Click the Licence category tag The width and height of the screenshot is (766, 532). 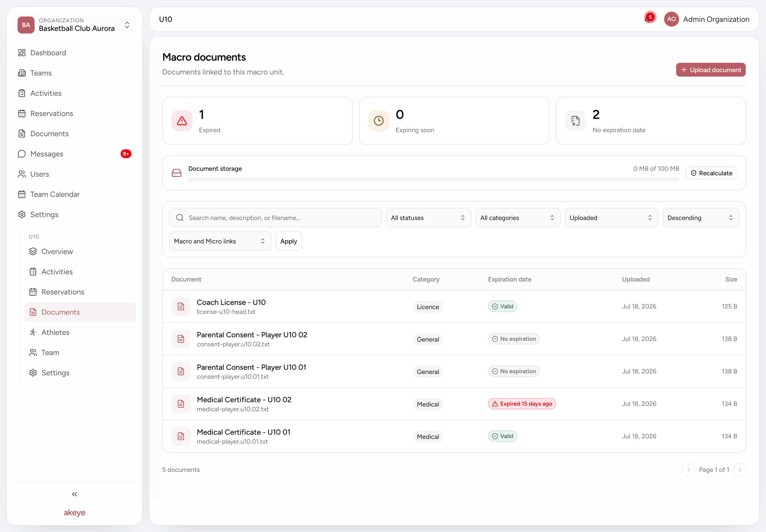pyautogui.click(x=428, y=307)
